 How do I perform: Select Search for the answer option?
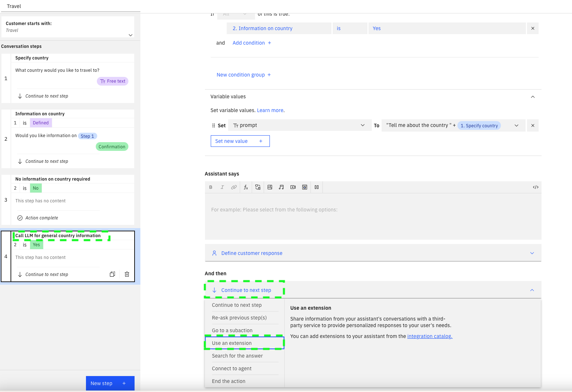tap(245, 356)
